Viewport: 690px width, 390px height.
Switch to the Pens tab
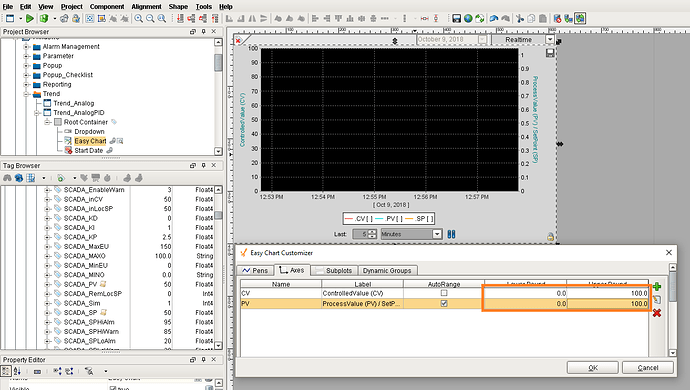(255, 270)
